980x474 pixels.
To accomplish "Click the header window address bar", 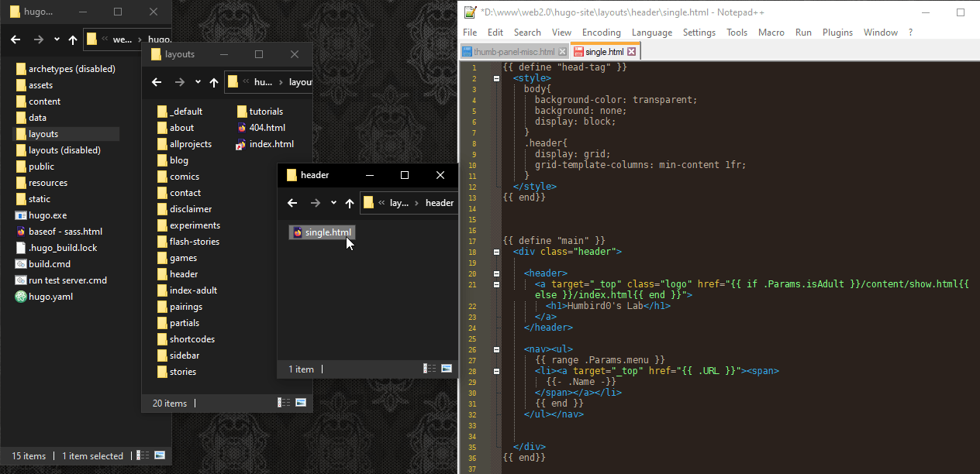I will [x=409, y=203].
